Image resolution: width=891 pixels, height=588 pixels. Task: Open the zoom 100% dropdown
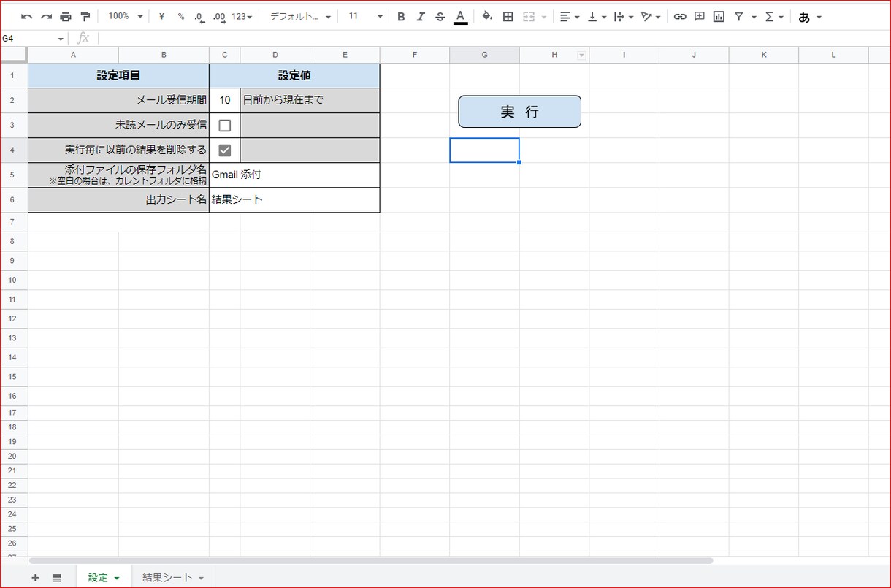pos(125,16)
